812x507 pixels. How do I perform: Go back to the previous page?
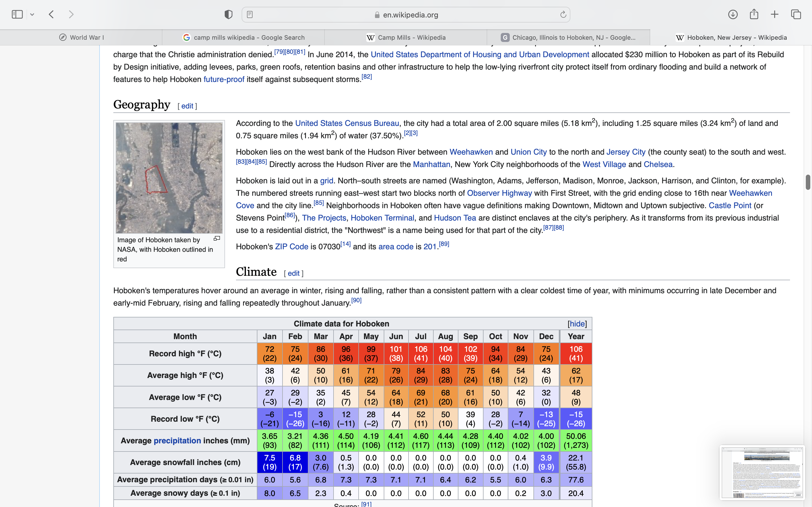(51, 14)
